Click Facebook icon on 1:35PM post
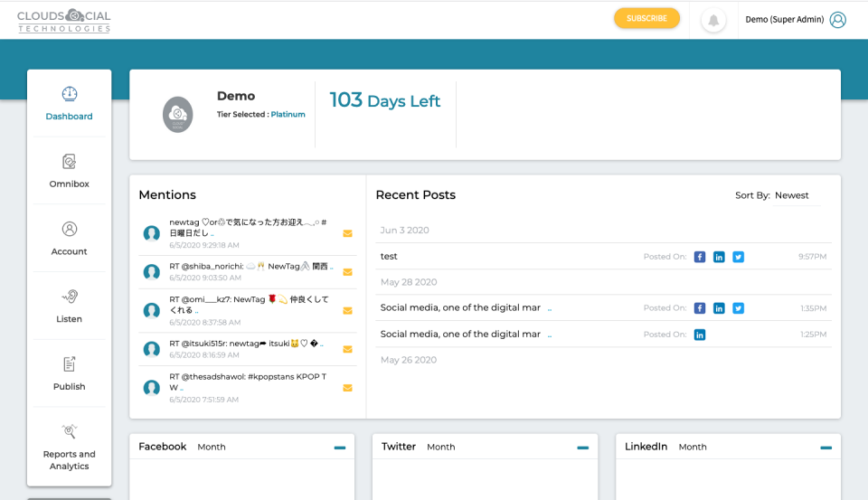This screenshot has width=868, height=500. [700, 308]
